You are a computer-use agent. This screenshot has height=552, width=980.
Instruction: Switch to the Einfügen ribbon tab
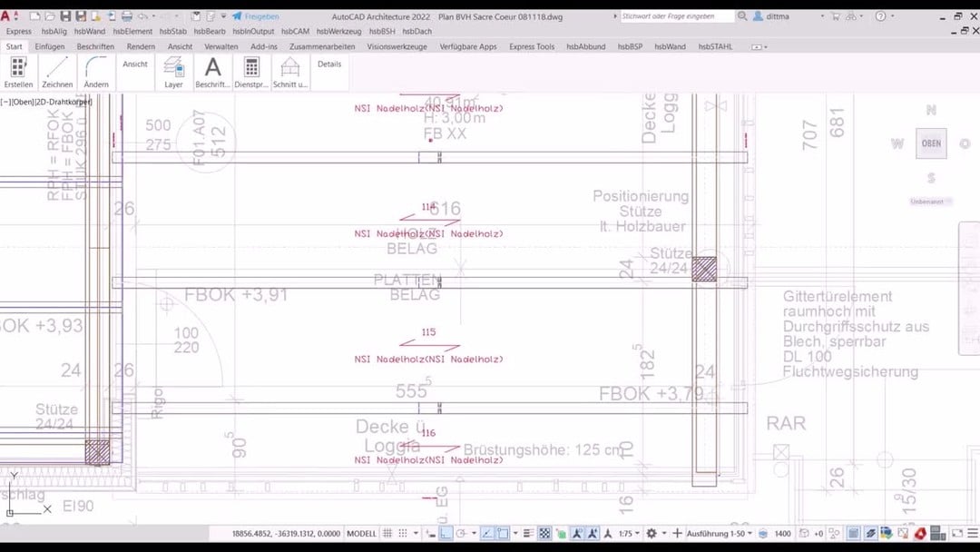point(50,46)
